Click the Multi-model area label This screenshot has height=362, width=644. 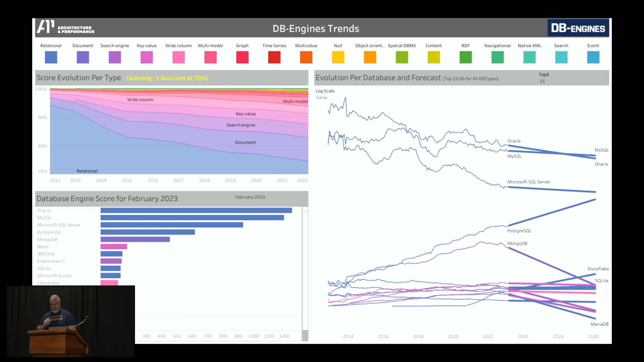click(x=295, y=102)
